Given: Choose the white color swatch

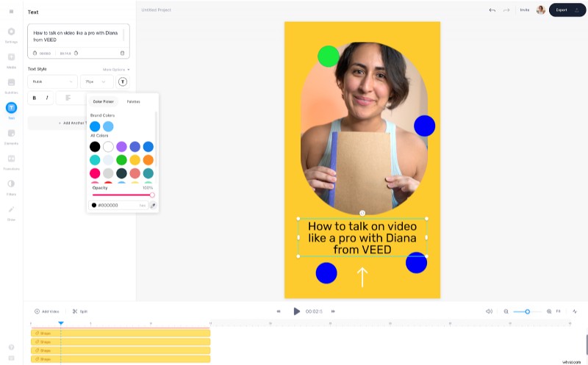Looking at the screenshot, I should point(108,147).
